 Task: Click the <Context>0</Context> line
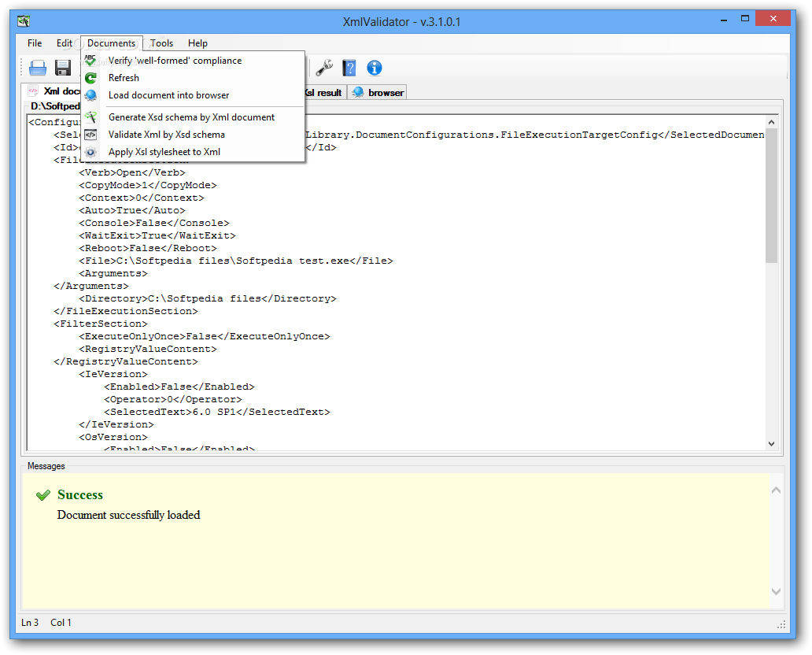142,198
